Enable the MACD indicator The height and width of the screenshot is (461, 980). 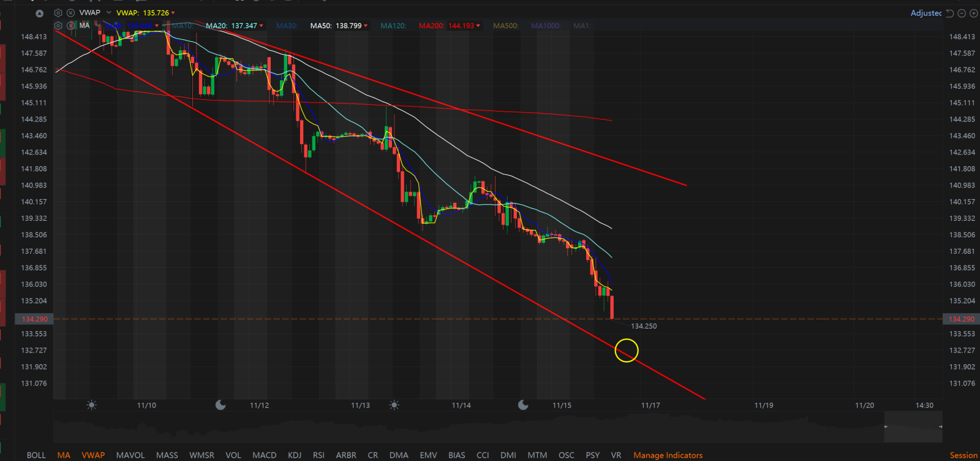click(x=265, y=455)
